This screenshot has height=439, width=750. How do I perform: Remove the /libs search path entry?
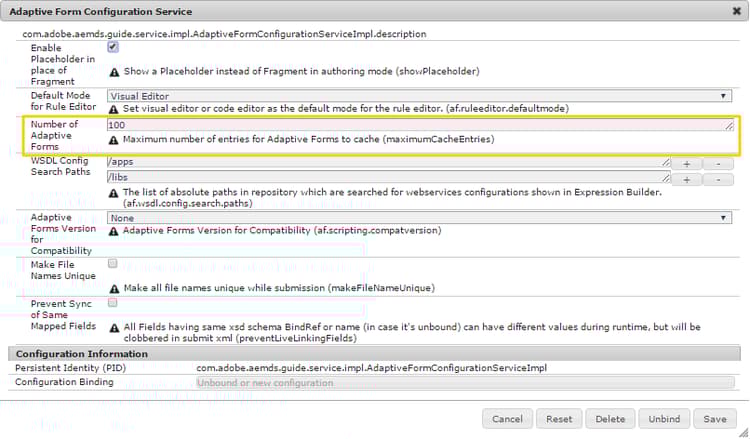click(718, 179)
